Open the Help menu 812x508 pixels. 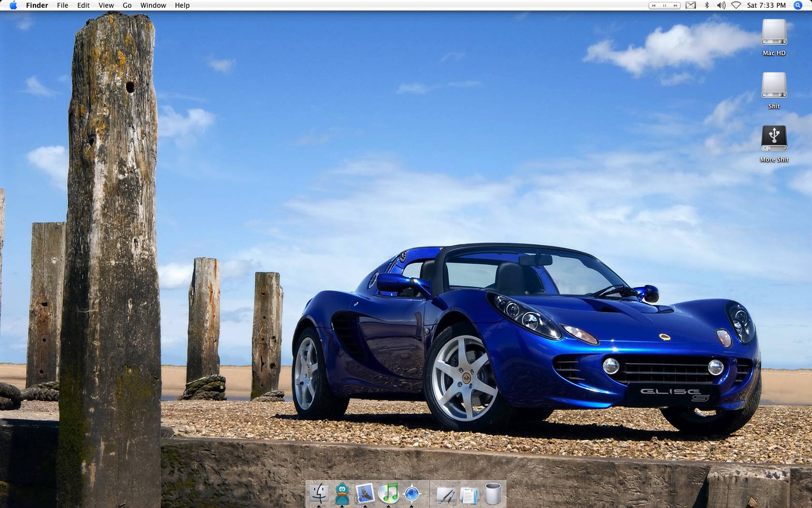182,5
